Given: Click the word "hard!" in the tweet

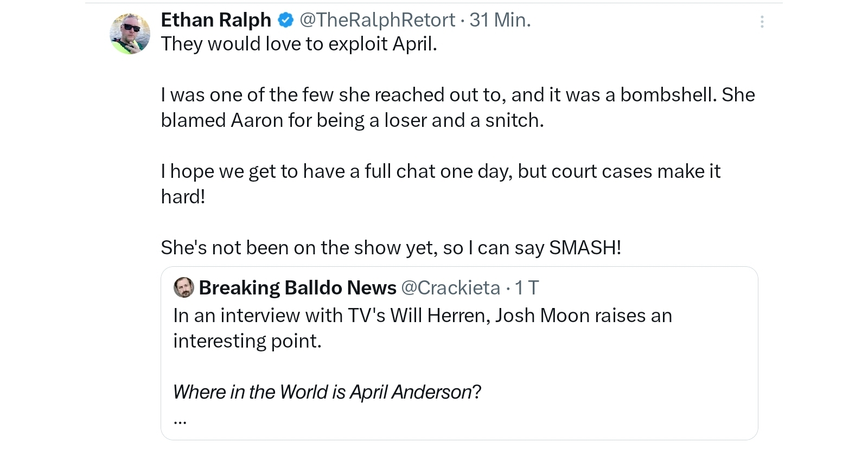Looking at the screenshot, I should pos(183,197).
